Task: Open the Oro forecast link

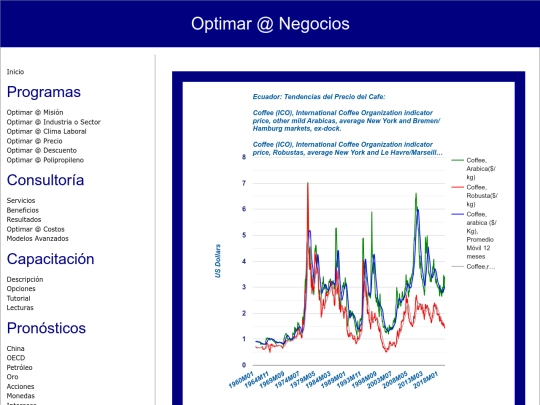Action: tap(12, 377)
